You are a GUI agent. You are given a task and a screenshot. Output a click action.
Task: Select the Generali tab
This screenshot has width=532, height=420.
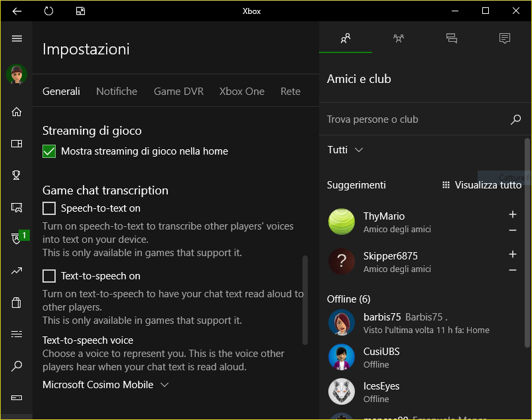pos(61,92)
